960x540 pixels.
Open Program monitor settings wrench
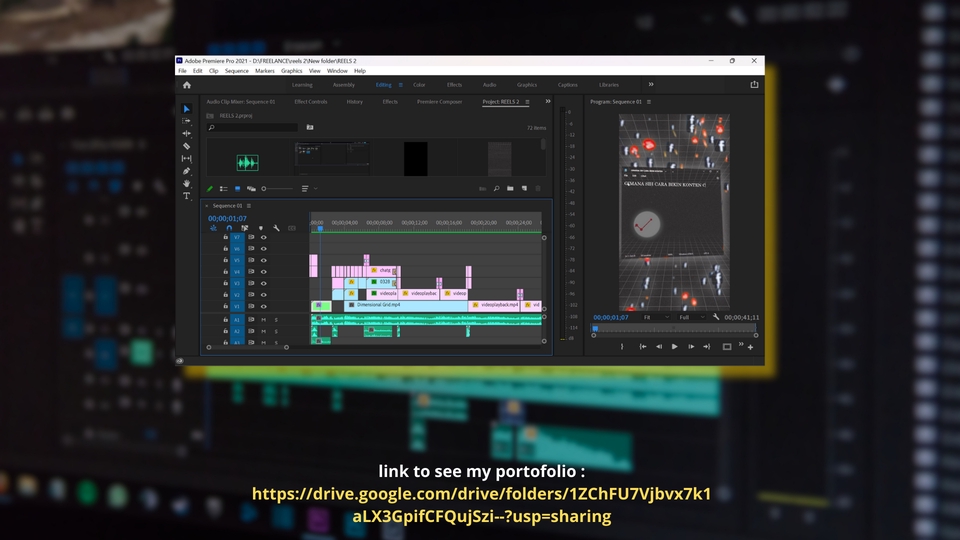point(716,317)
